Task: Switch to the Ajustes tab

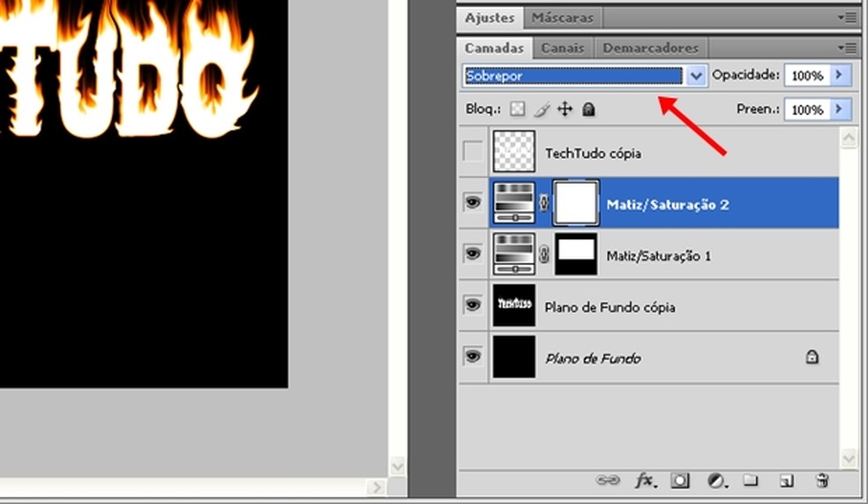Action: (490, 18)
